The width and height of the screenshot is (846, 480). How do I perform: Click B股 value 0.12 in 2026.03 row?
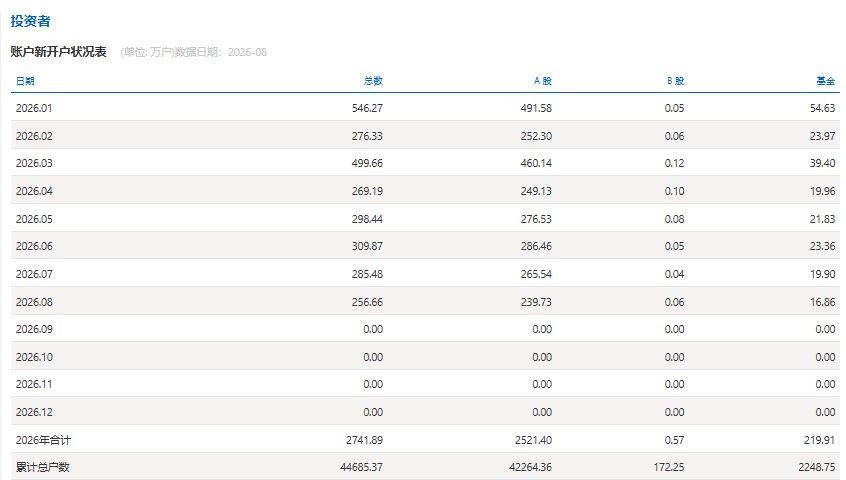[674, 163]
